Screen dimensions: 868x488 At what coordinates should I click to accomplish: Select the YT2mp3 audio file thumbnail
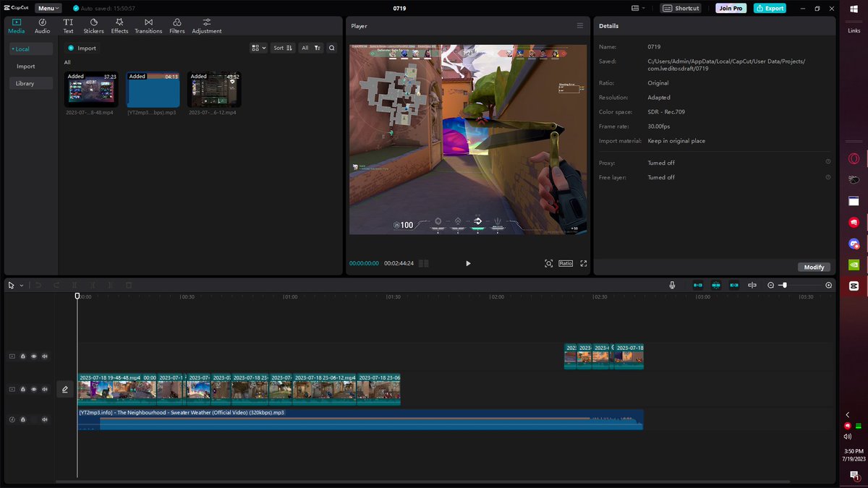pyautogui.click(x=153, y=90)
